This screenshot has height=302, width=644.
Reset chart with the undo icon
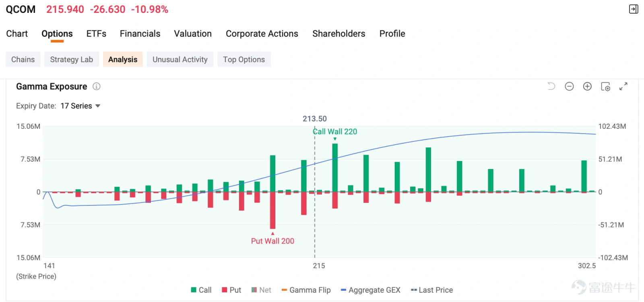(x=551, y=86)
